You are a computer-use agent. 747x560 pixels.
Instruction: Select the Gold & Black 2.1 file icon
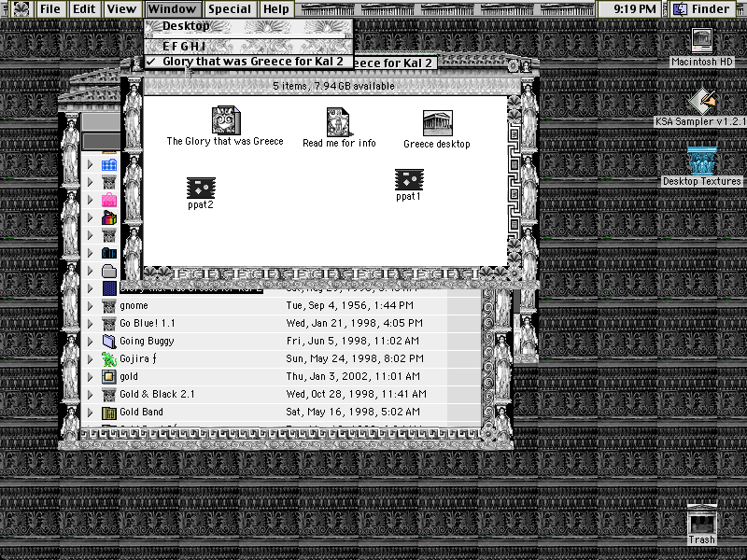click(109, 395)
